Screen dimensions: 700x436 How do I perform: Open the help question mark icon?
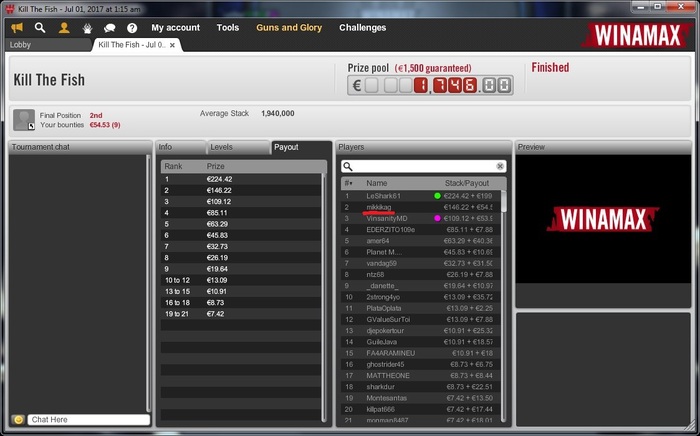tap(132, 28)
